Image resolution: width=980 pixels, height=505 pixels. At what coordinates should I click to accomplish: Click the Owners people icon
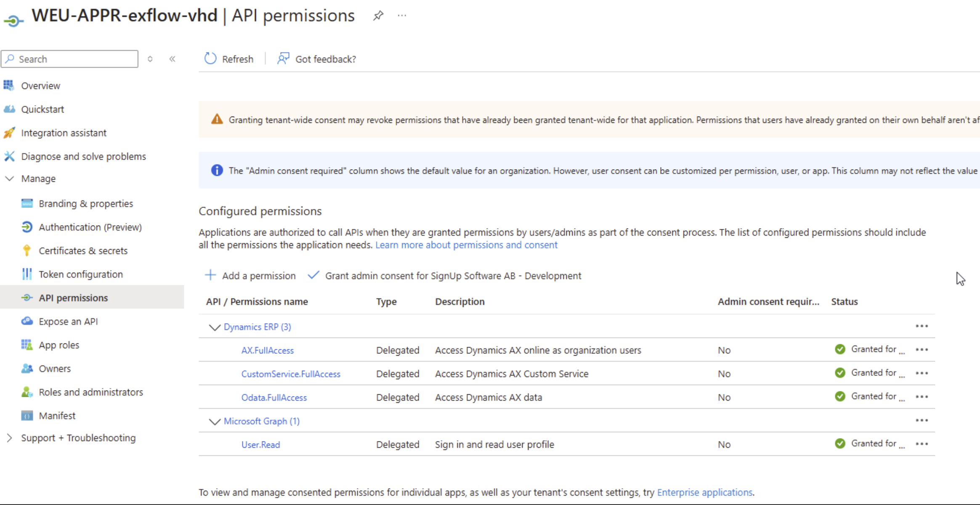tap(27, 369)
